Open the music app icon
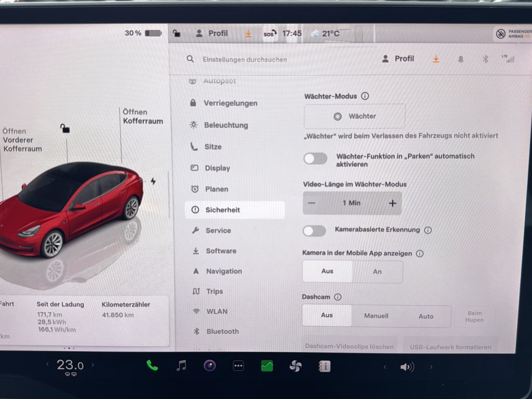 tap(181, 366)
